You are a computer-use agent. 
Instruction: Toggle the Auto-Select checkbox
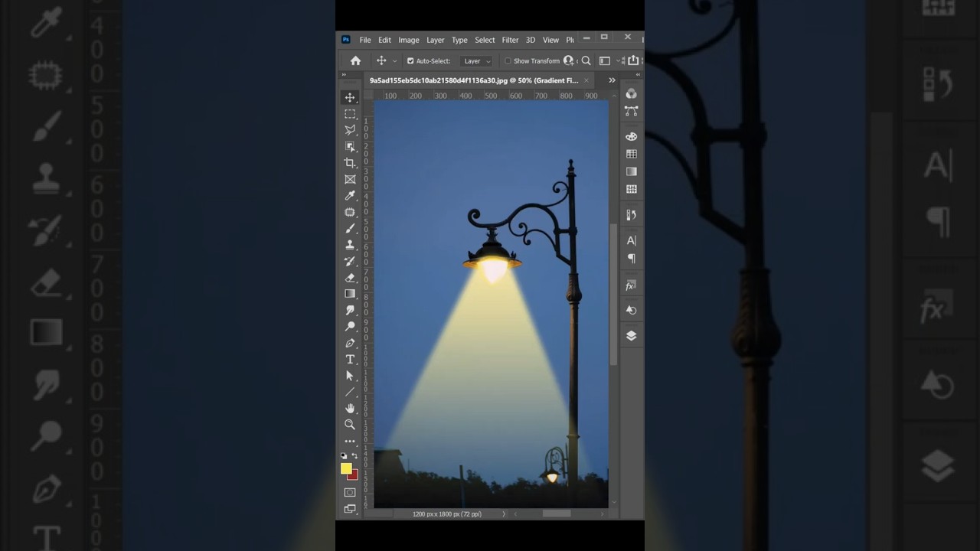[x=410, y=61]
